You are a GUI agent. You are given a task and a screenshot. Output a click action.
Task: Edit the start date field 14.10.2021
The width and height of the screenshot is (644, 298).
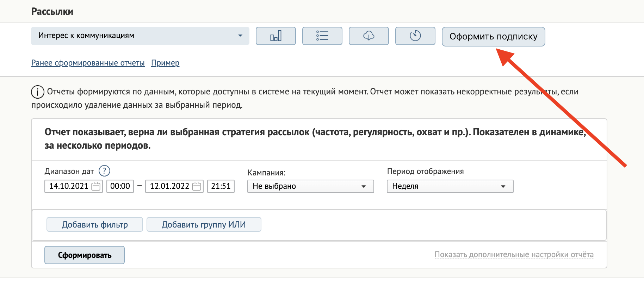[74, 186]
